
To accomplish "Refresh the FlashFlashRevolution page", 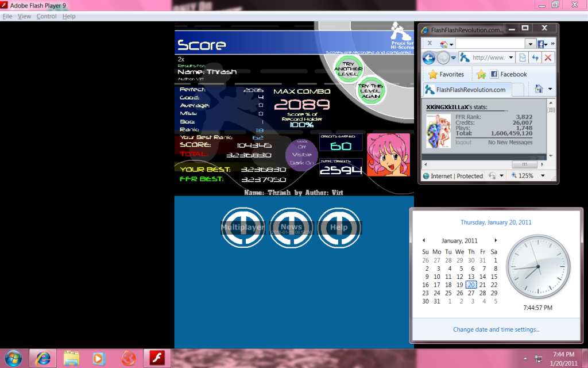I will [535, 58].
